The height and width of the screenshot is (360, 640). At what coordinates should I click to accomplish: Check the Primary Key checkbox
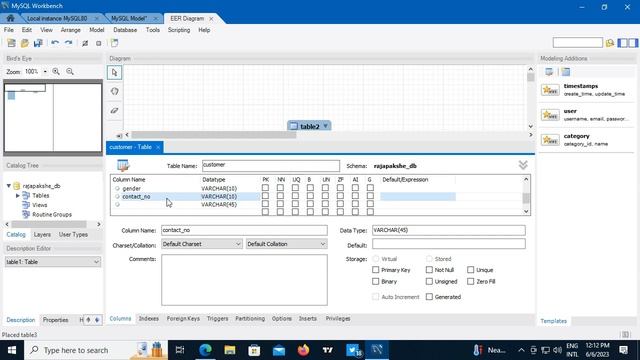[x=376, y=270]
